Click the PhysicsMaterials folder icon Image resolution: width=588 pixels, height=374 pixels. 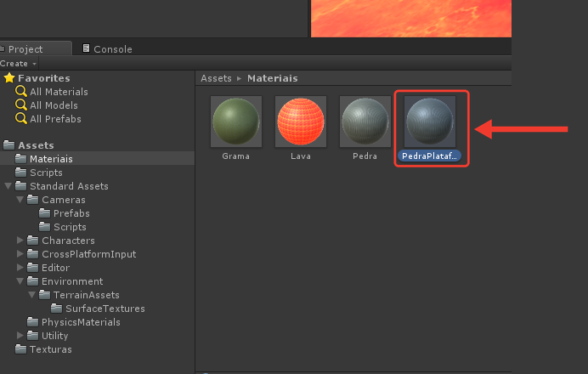click(32, 322)
